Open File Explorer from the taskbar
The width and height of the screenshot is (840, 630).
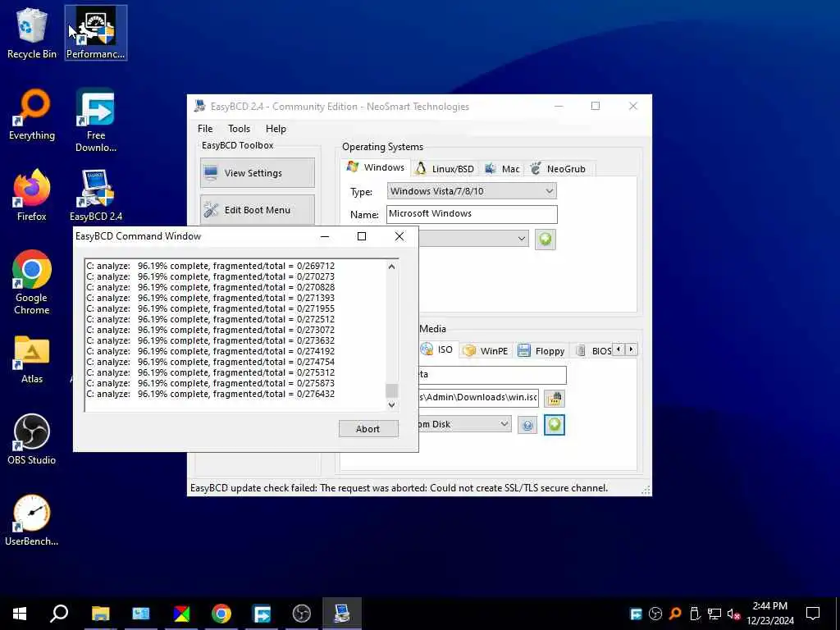point(100,614)
